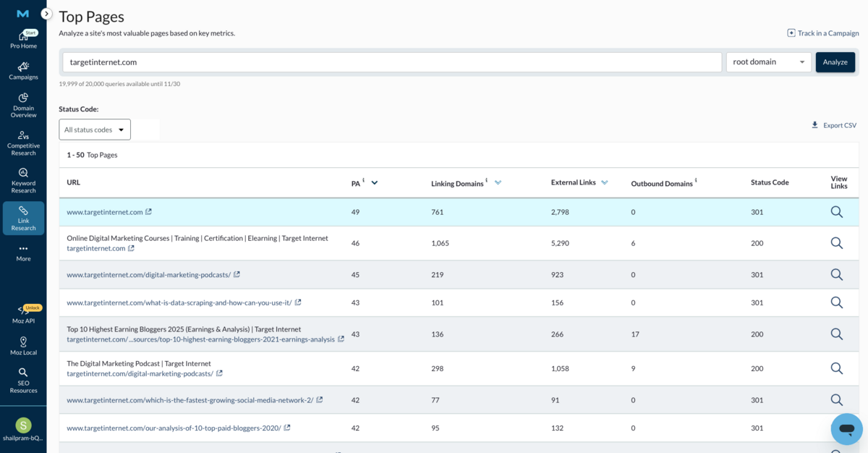Click the domain input field

(392, 62)
